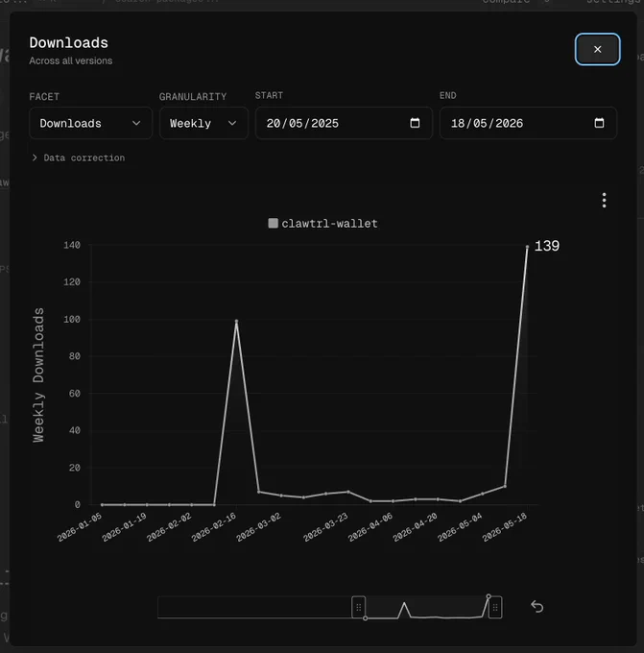644x653 pixels.
Task: Click the clawtrl-wallet legend color square
Action: click(274, 223)
